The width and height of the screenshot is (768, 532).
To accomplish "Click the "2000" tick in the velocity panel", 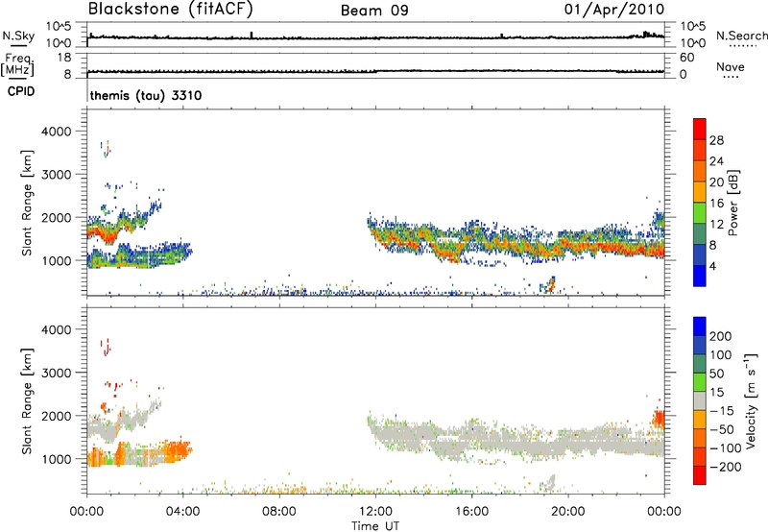I will click(x=56, y=416).
